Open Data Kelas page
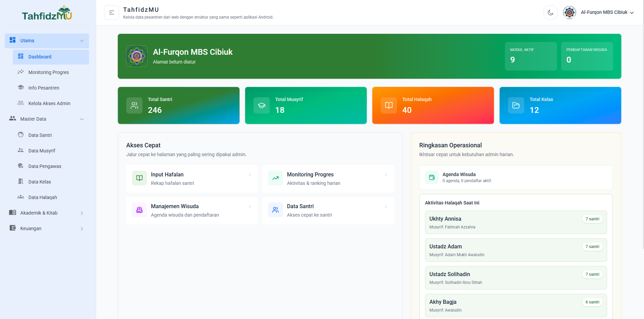 click(x=51, y=182)
